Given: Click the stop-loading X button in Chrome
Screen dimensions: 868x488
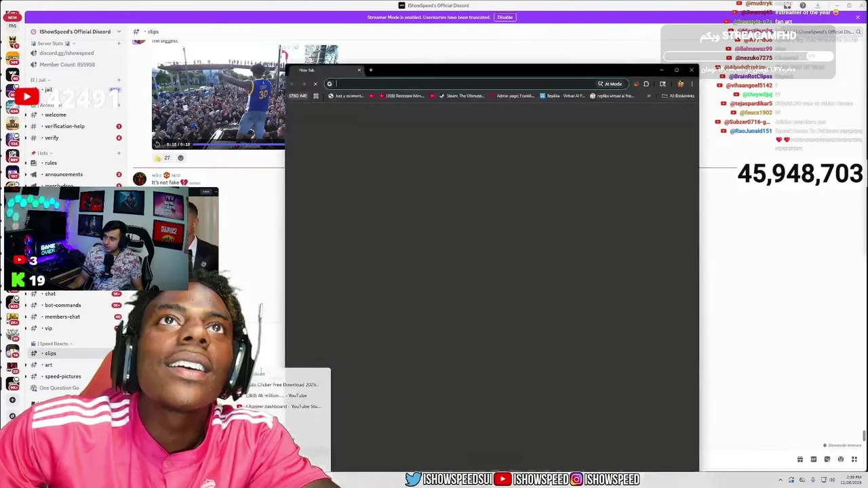Looking at the screenshot, I should click(315, 84).
